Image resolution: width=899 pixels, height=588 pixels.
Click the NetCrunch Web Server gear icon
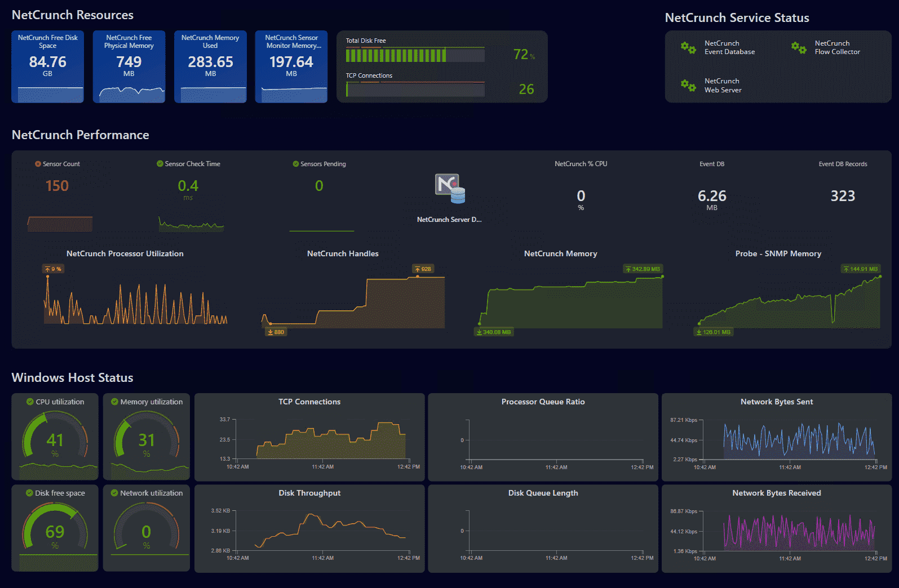[688, 85]
